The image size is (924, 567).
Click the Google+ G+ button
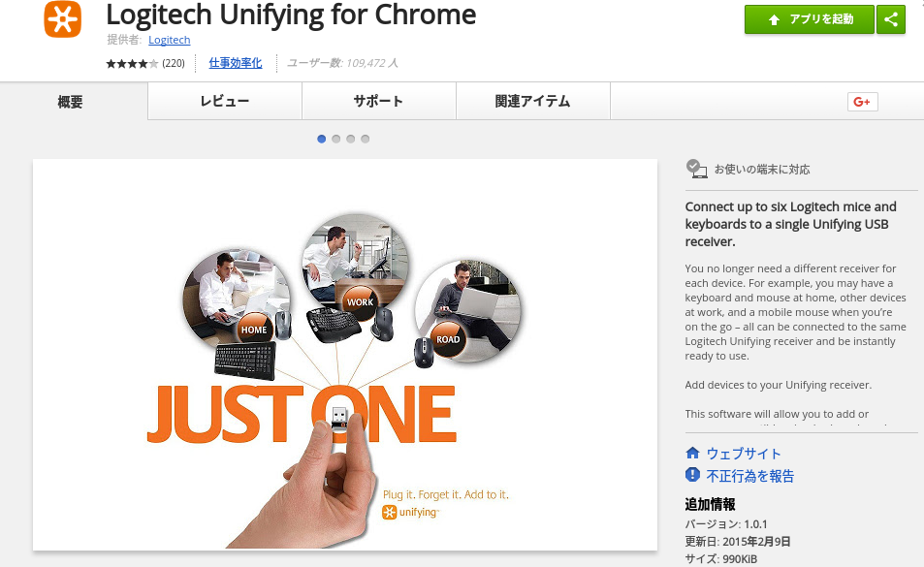click(x=862, y=102)
